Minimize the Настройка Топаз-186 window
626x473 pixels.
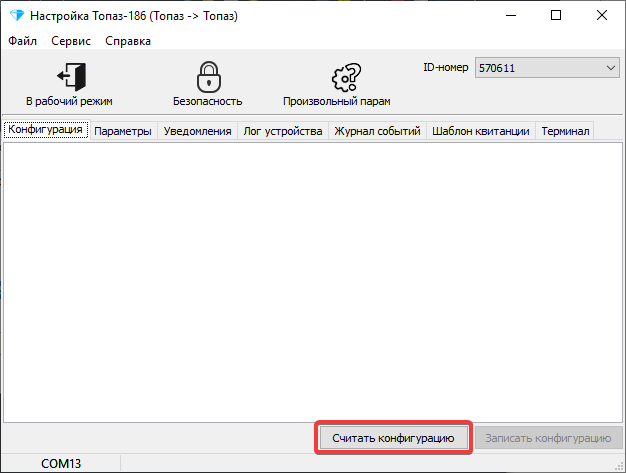pyautogui.click(x=511, y=16)
